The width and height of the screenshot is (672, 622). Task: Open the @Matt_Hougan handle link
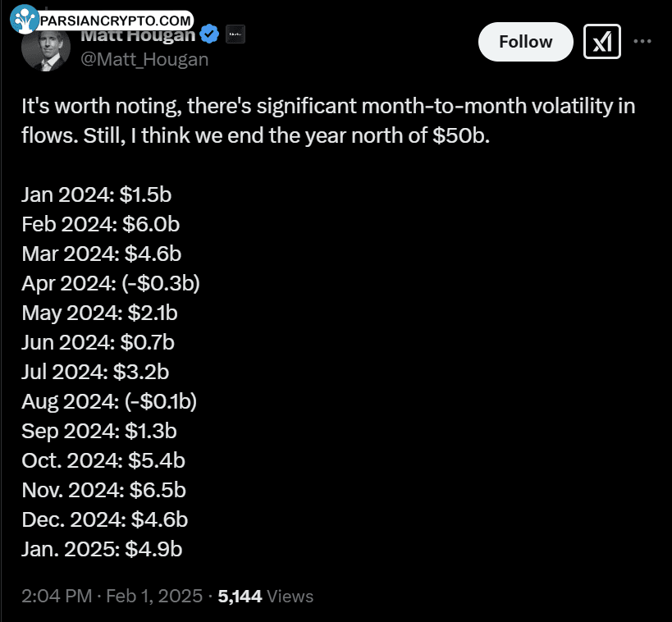[144, 60]
